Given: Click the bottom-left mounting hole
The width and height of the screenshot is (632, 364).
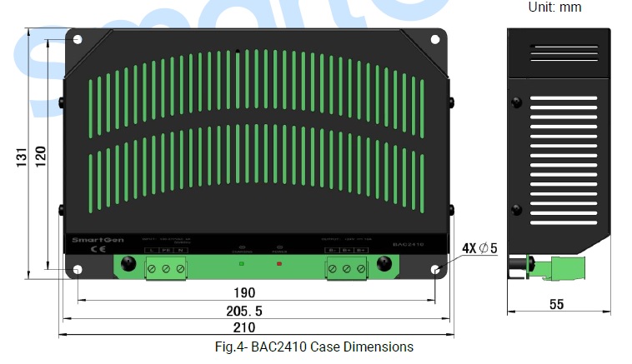Looking at the screenshot, I should tap(78, 269).
